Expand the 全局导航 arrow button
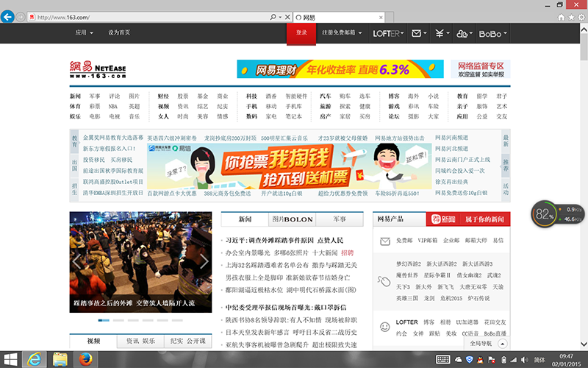The width and height of the screenshot is (588, 368). (x=502, y=344)
